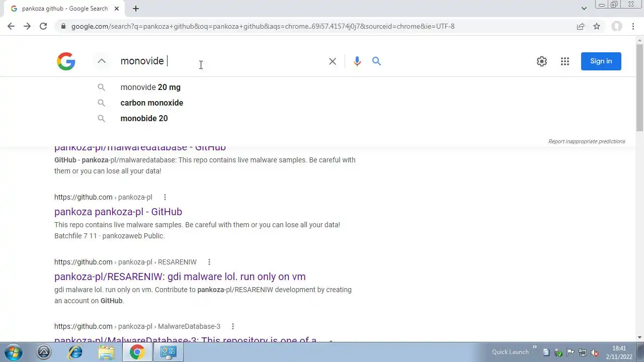The width and height of the screenshot is (644, 362).
Task: Reload the page
Action: 43,26
